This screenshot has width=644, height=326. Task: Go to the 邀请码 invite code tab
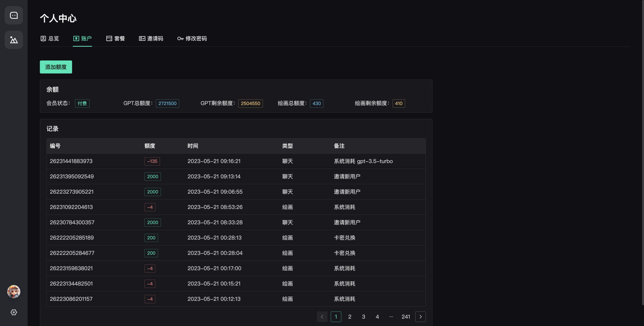coord(151,38)
